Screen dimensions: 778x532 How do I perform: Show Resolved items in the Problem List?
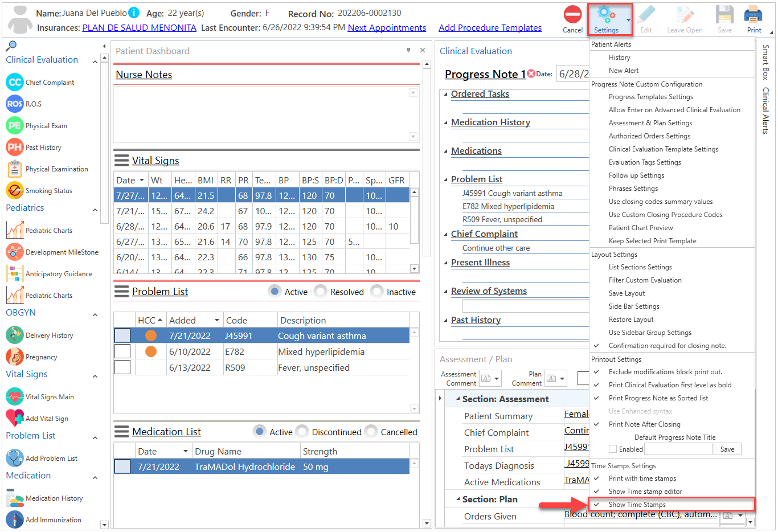(x=321, y=291)
